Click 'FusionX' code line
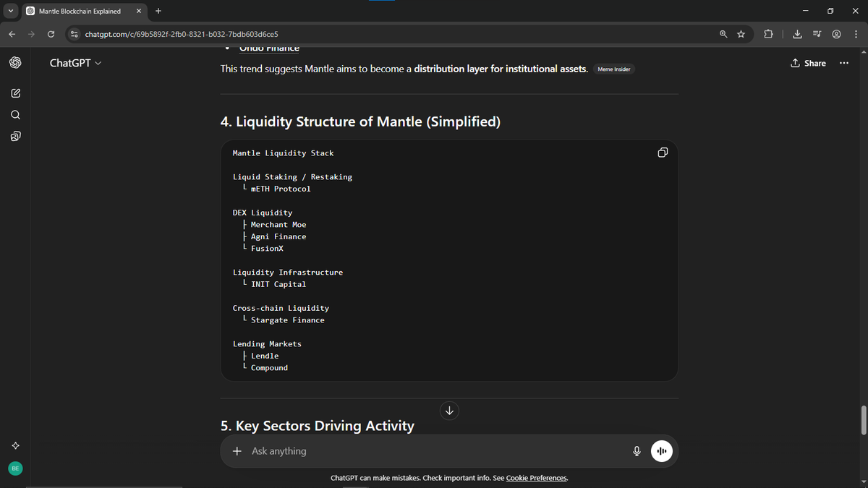The width and height of the screenshot is (868, 488). coord(267,249)
